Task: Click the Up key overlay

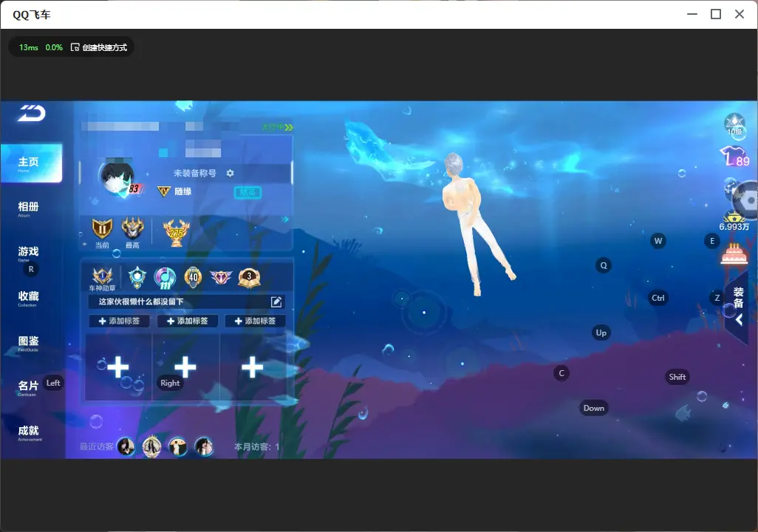Action: tap(601, 332)
